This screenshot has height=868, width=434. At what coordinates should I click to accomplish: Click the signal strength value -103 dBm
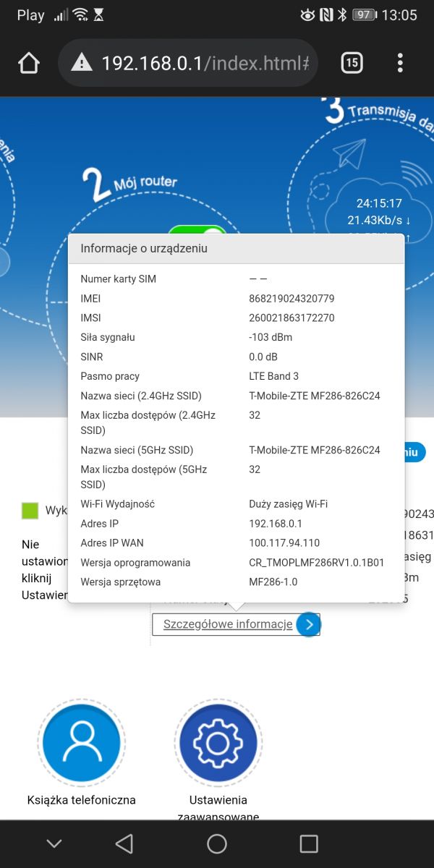pos(271,337)
